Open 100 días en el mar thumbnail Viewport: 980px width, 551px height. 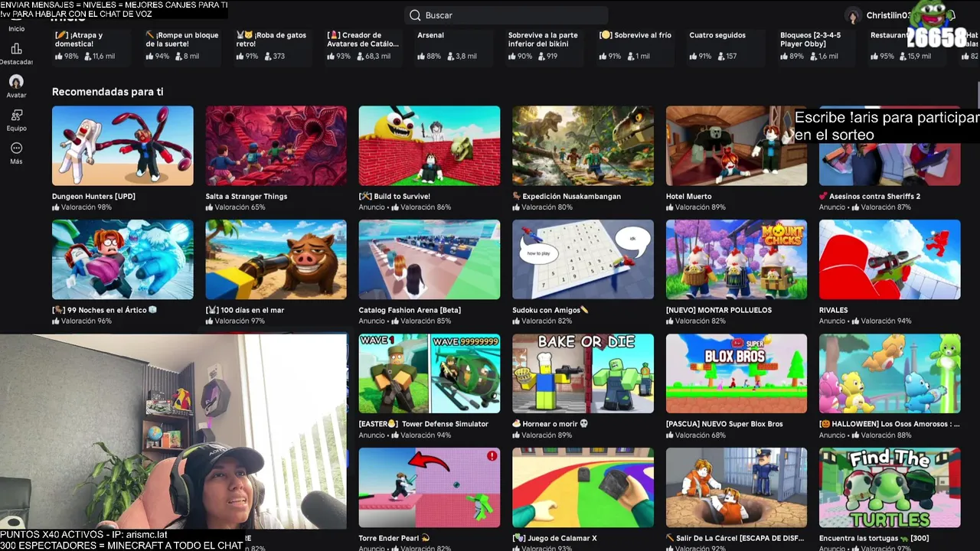point(276,259)
